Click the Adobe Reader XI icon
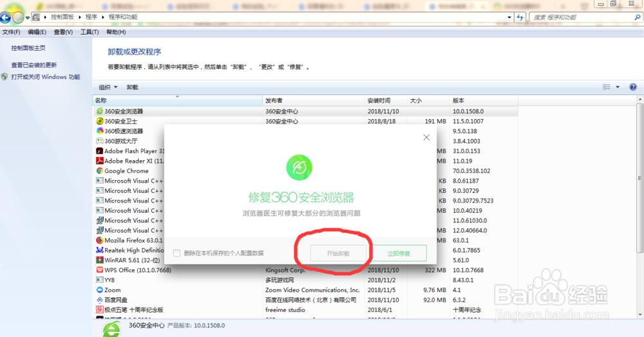 pyautogui.click(x=99, y=161)
